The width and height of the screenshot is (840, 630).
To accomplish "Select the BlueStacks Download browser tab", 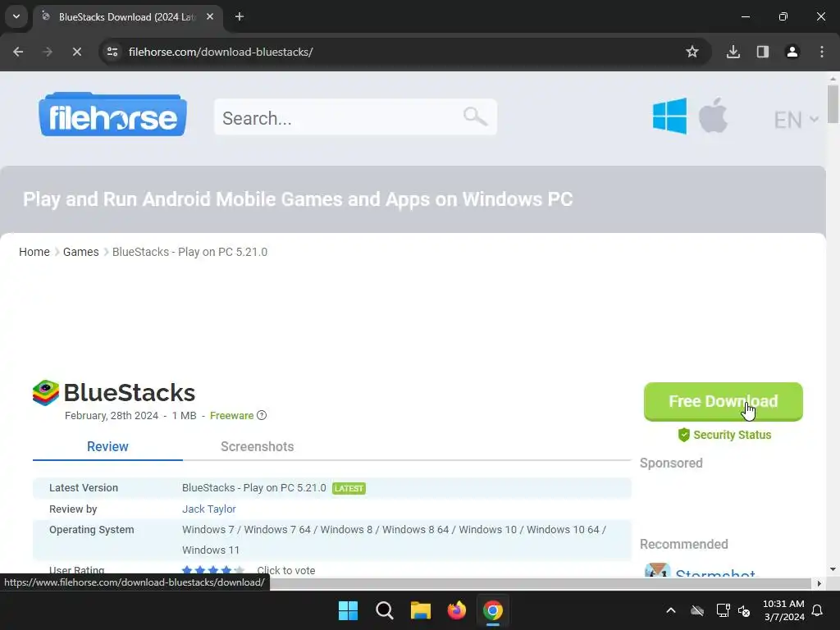I will 127,17.
